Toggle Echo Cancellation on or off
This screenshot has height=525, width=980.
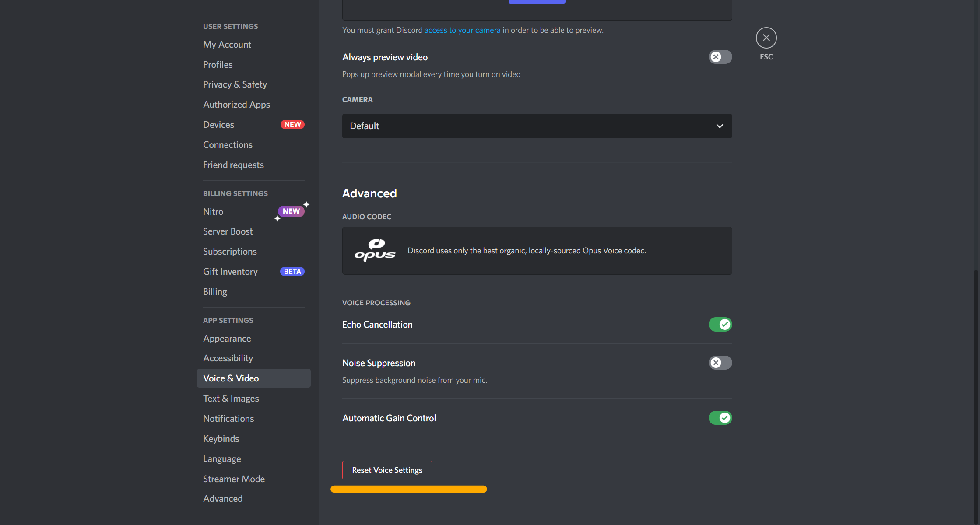click(x=720, y=324)
